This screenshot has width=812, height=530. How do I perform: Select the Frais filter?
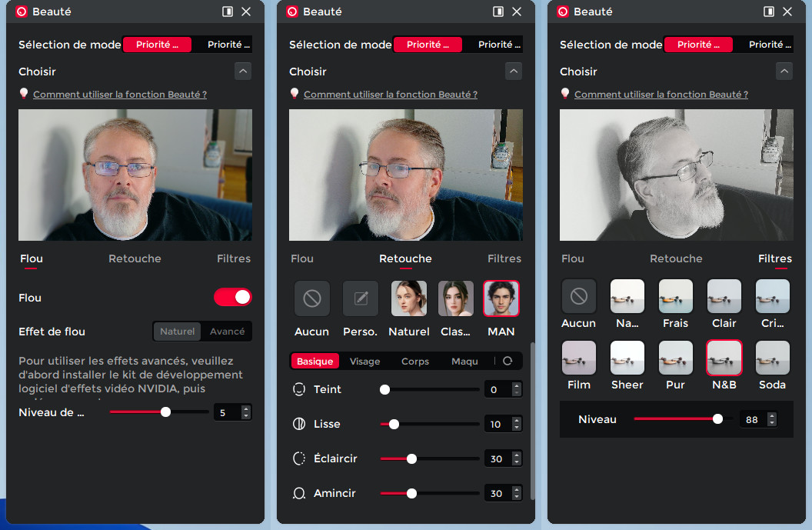(x=675, y=297)
